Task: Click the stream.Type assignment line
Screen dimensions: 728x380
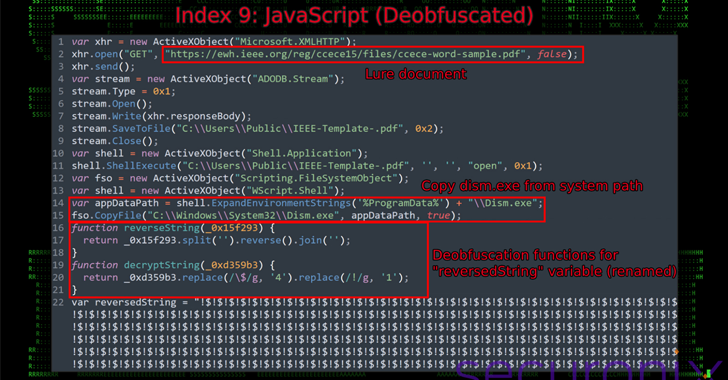Action: [x=124, y=92]
